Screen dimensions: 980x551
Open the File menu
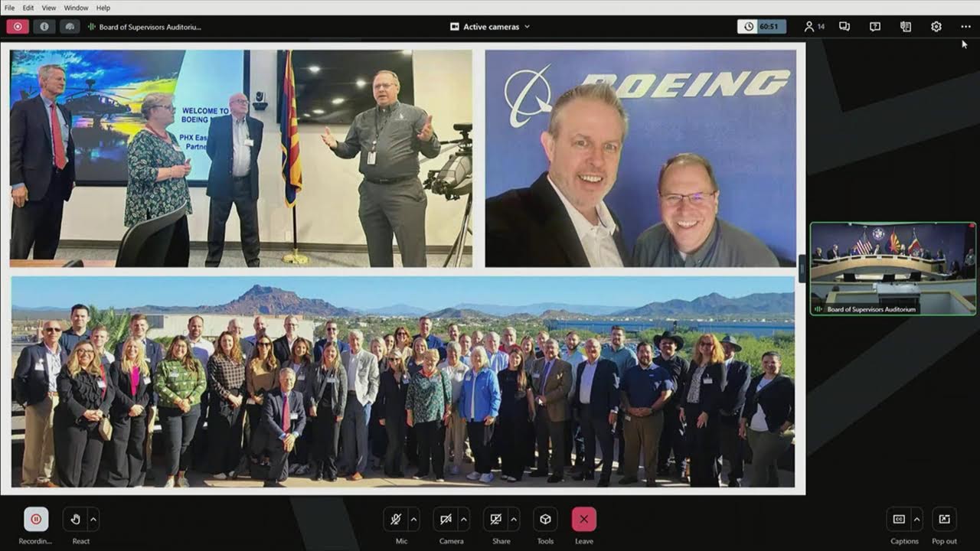(9, 8)
